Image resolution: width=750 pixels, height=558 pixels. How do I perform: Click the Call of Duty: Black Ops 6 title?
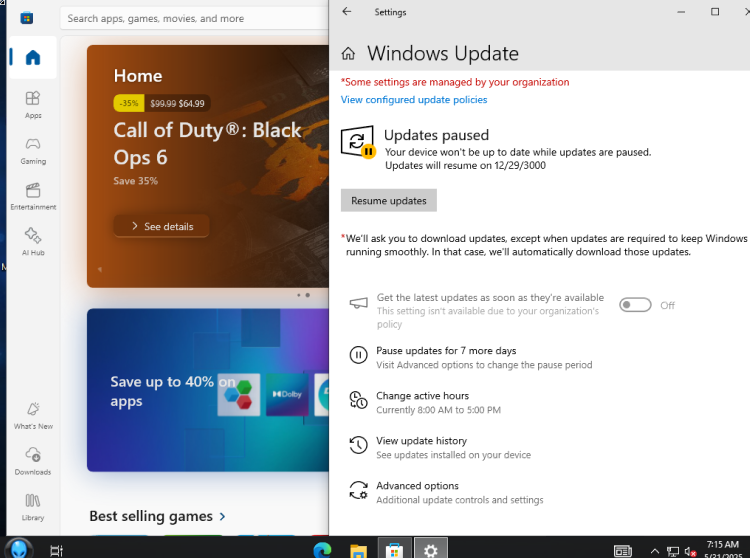(x=207, y=143)
